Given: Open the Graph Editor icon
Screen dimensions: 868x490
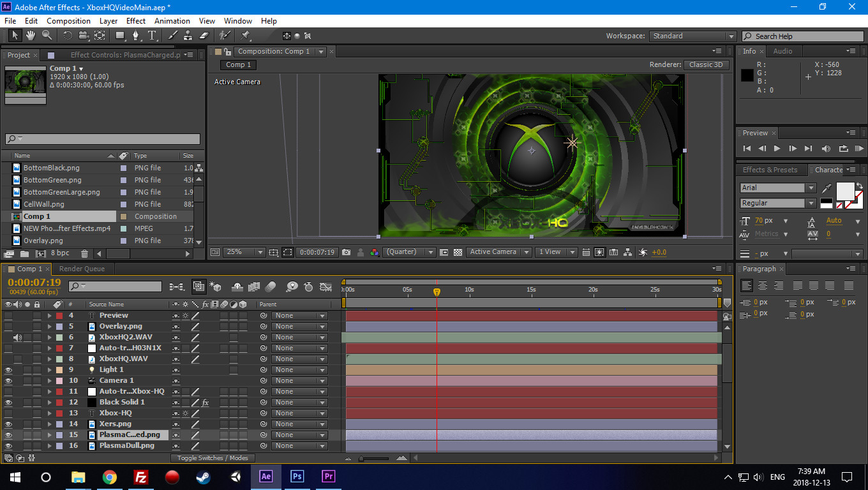Looking at the screenshot, I should tap(325, 286).
